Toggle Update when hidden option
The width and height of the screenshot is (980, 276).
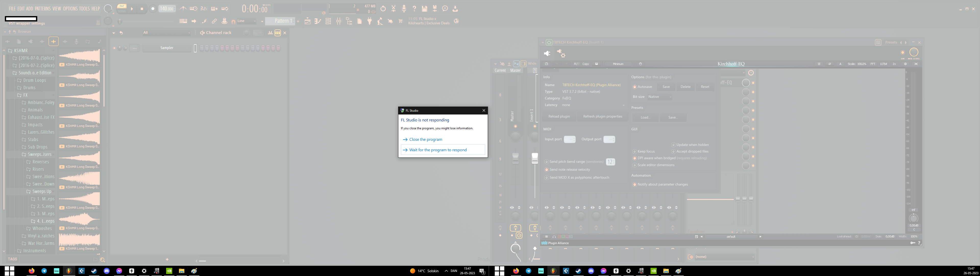[x=673, y=145]
